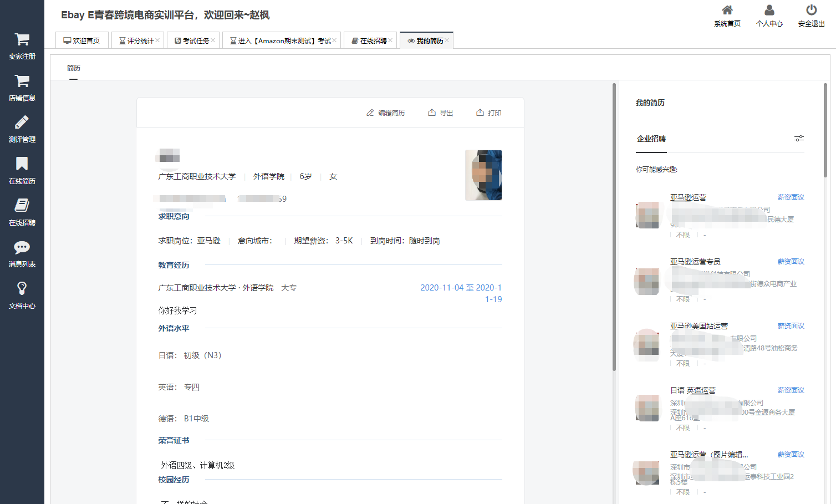Open the 日语 英语运营 job listing

tap(693, 390)
